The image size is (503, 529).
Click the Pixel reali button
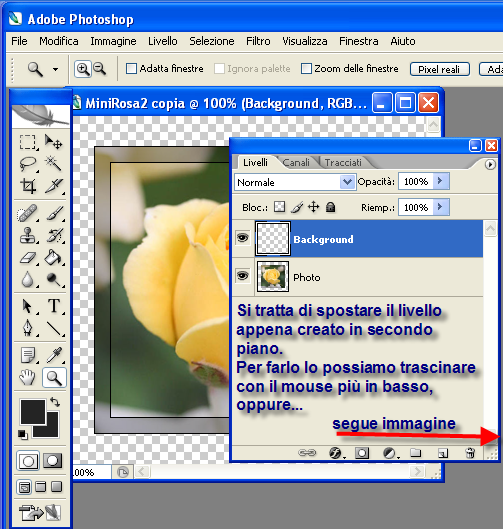point(440,69)
